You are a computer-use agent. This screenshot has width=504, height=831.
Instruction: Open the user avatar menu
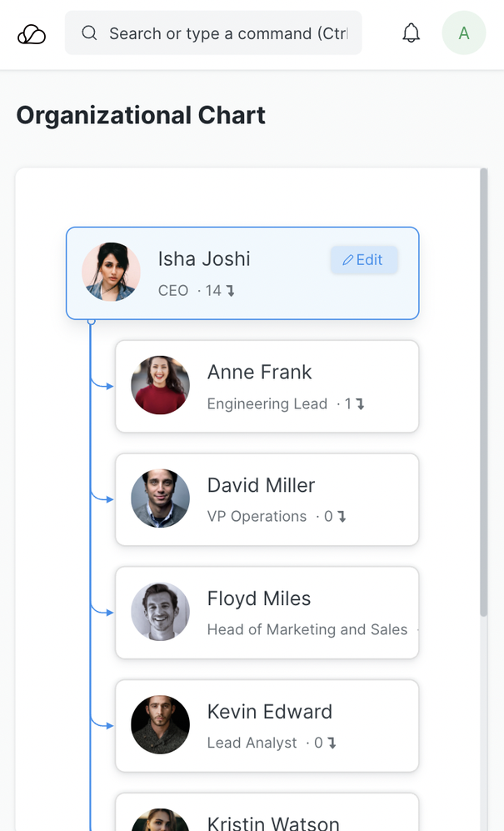click(464, 33)
